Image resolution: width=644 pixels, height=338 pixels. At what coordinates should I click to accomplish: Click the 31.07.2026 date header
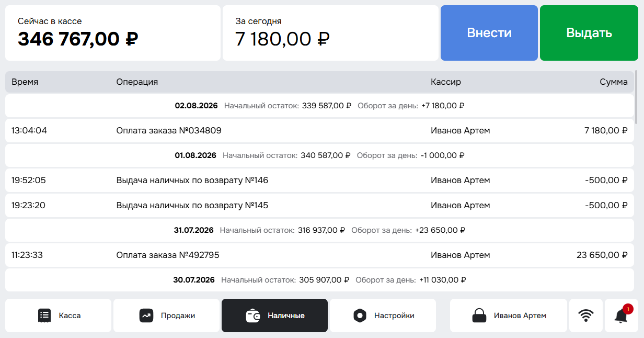[x=319, y=230]
